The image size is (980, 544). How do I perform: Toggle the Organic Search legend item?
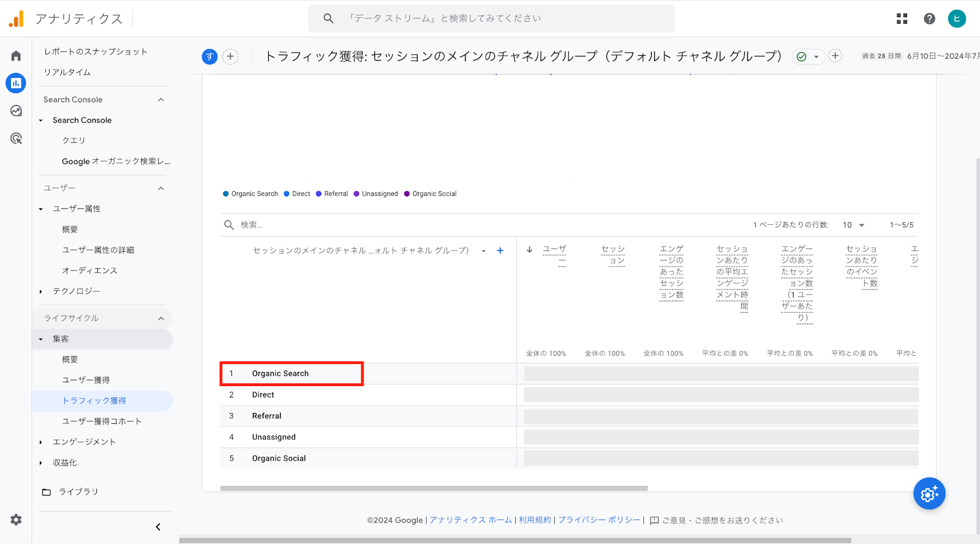[251, 194]
